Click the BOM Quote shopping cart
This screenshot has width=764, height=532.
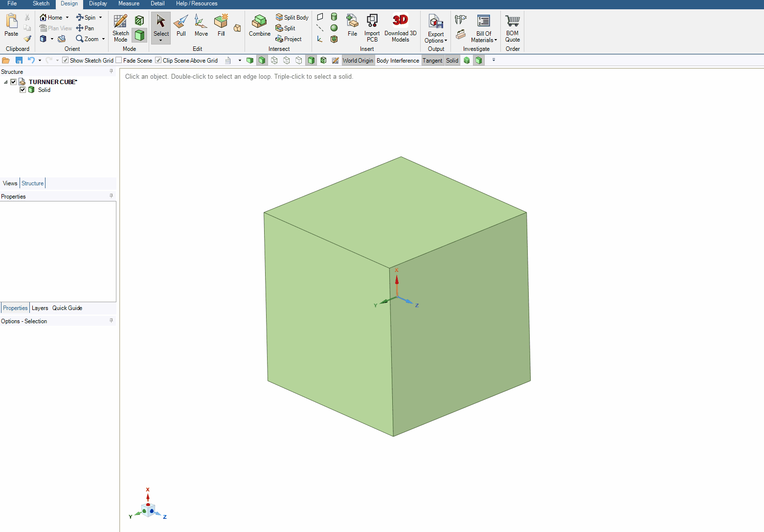pos(513,28)
